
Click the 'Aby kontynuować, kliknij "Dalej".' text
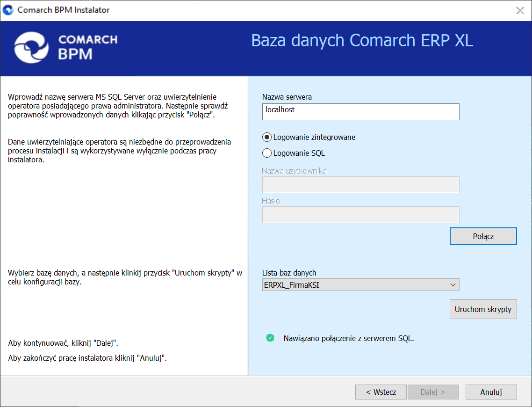point(63,343)
